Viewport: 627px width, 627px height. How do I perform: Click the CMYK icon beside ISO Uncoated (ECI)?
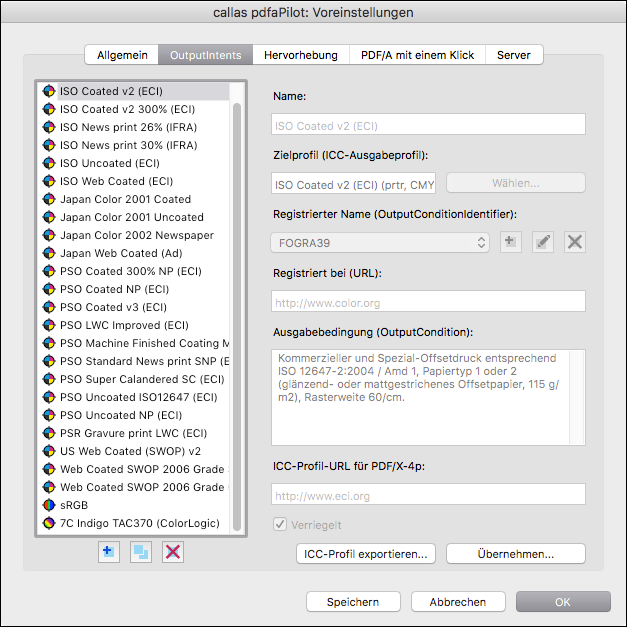pos(49,163)
